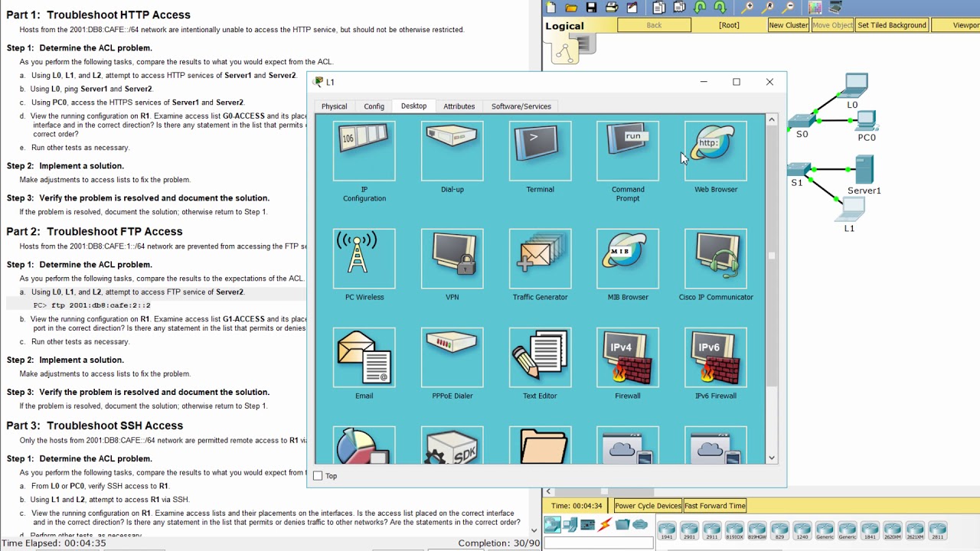Launch Cisco IP Communicator
The image size is (980, 551).
pyautogui.click(x=716, y=259)
